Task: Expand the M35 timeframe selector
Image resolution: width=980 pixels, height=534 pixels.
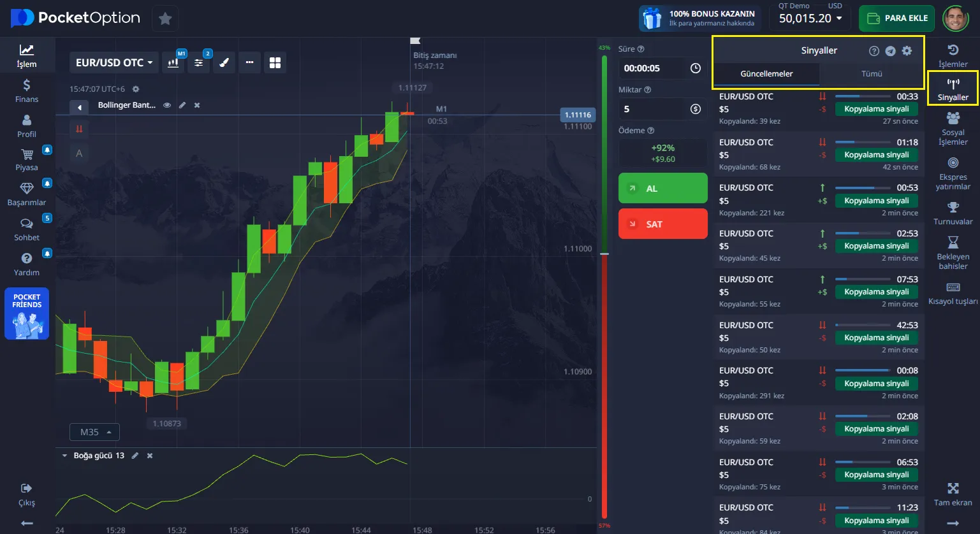Action: pos(94,432)
